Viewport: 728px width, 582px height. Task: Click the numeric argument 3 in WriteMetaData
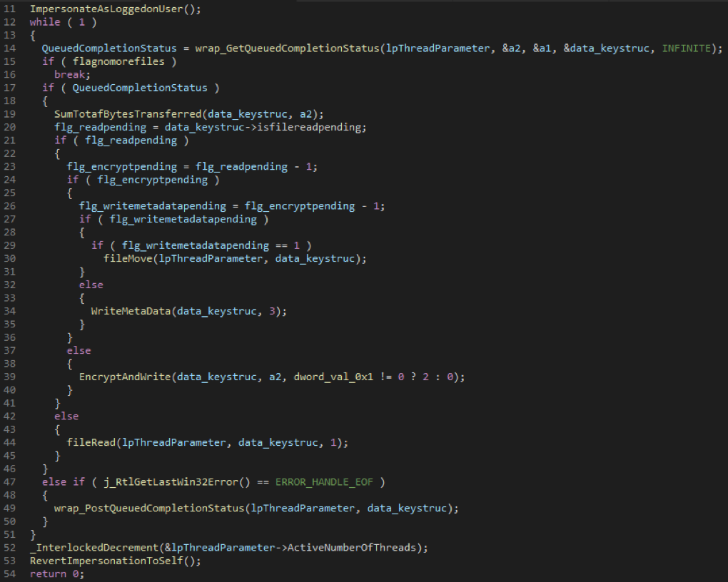click(272, 311)
